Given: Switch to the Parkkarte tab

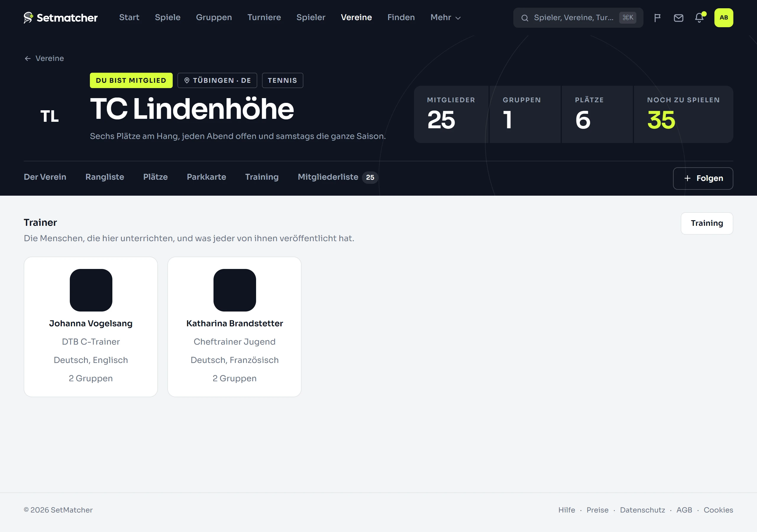Looking at the screenshot, I should click(x=206, y=177).
